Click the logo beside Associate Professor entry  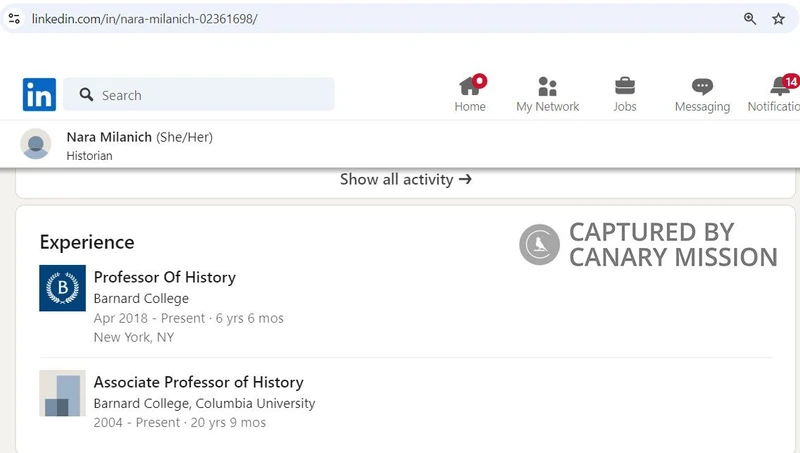[62, 393]
